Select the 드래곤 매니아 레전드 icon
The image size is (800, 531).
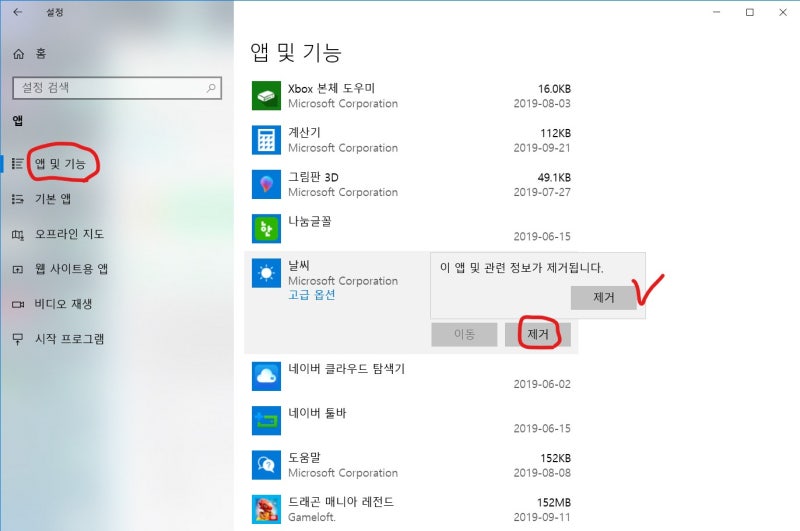pyautogui.click(x=266, y=509)
